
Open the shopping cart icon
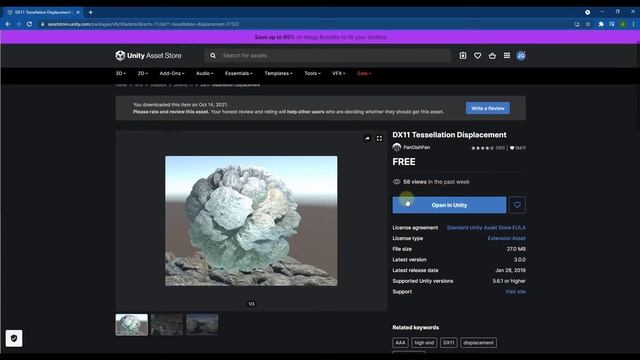(x=492, y=56)
